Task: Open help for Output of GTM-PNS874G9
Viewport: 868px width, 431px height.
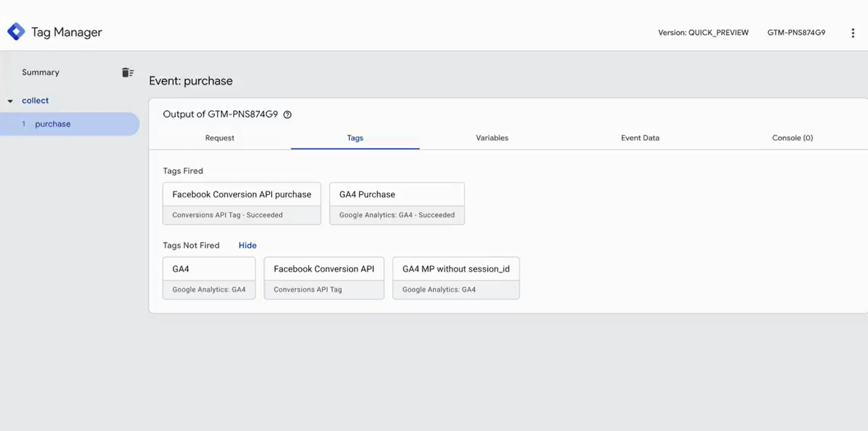Action: 287,114
